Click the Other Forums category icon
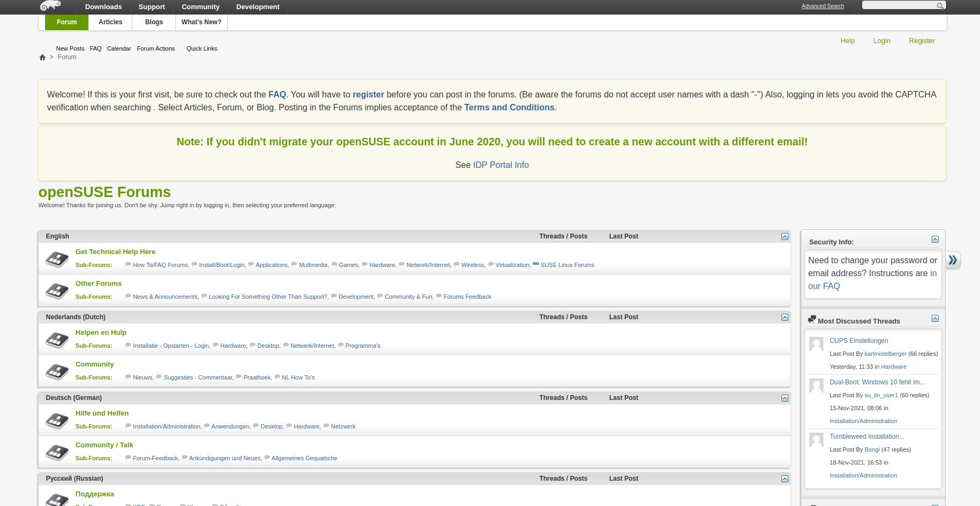Screen dimensions: 980x506 click(x=57, y=290)
